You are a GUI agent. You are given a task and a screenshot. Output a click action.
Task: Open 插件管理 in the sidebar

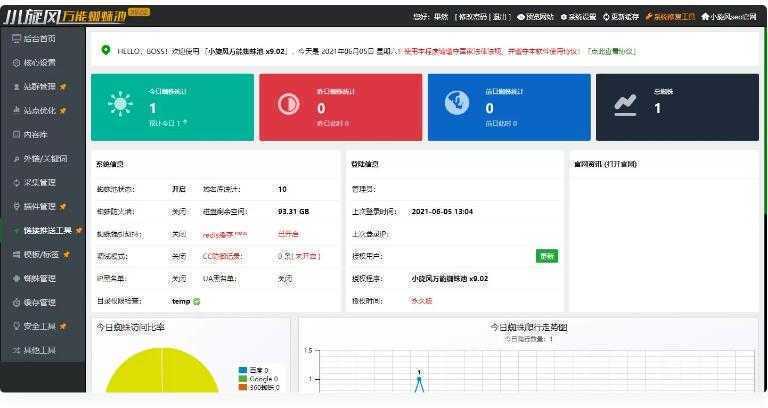(40, 207)
